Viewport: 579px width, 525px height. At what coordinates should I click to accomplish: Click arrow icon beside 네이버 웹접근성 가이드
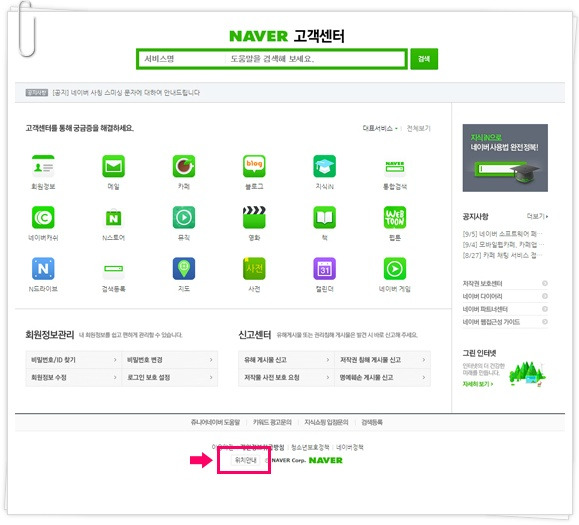[x=545, y=322]
